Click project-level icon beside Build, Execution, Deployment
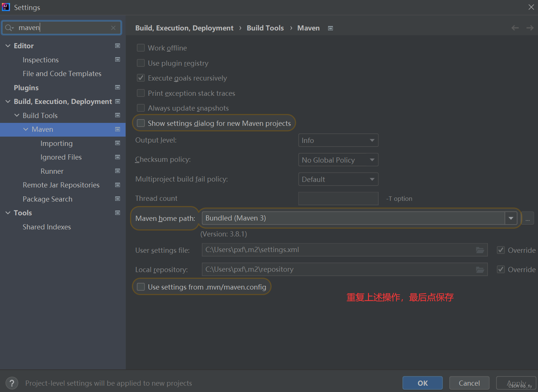The height and width of the screenshot is (392, 538). coord(117,101)
